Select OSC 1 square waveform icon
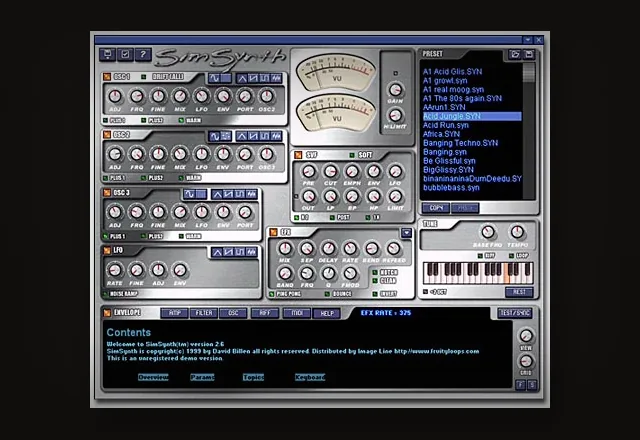The height and width of the screenshot is (440, 640). [x=264, y=78]
